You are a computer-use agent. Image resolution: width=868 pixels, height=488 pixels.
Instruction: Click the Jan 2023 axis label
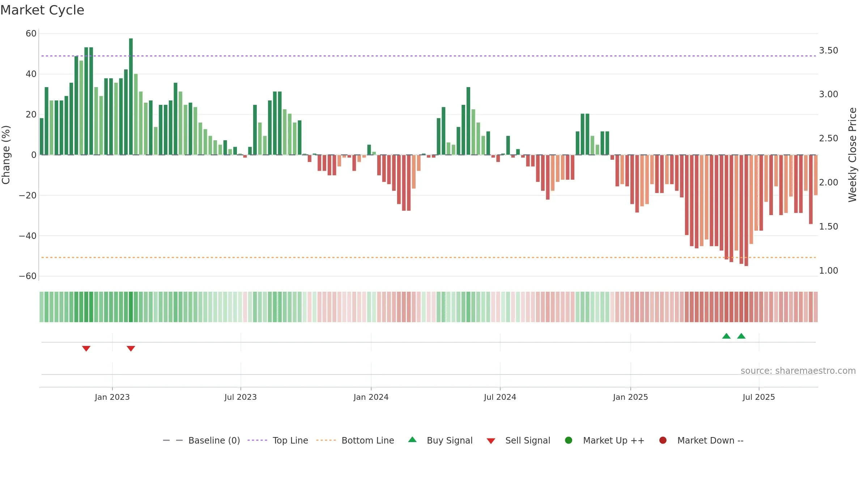pos(112,397)
